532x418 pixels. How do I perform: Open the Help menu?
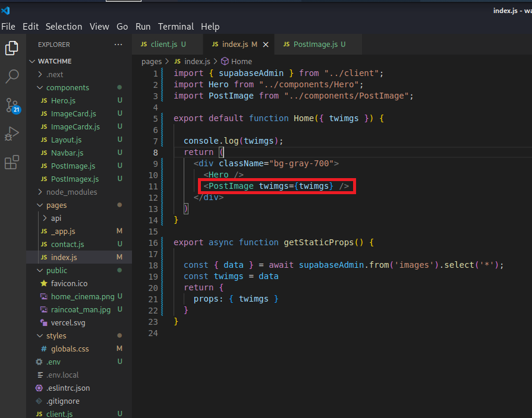click(x=210, y=27)
